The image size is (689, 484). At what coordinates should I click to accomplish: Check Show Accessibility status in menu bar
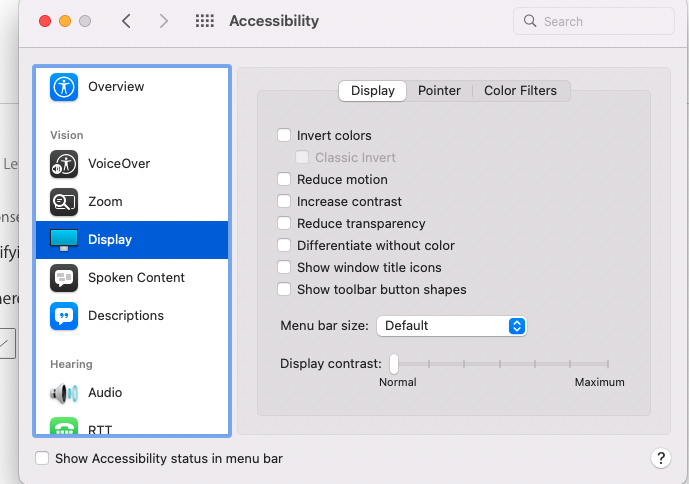point(42,459)
